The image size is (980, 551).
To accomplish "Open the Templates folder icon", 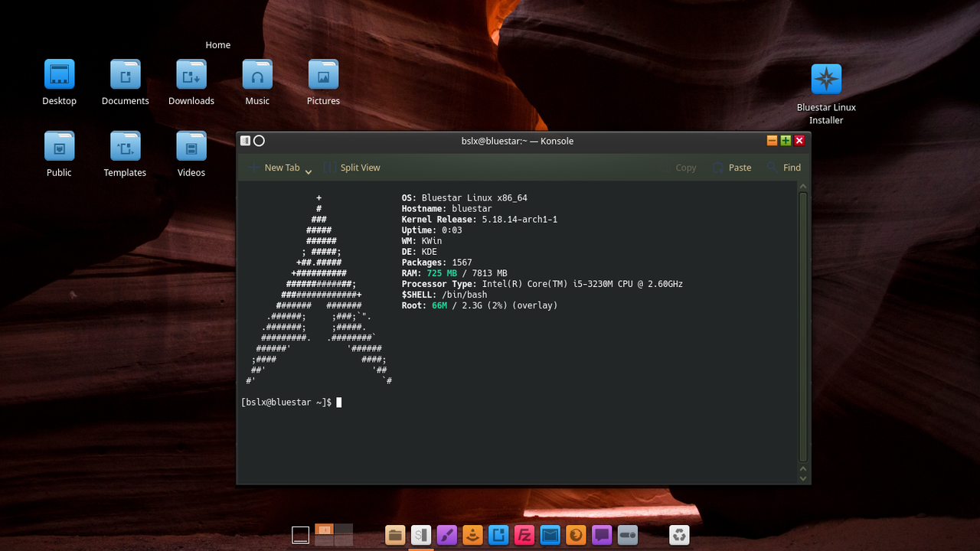I will tap(125, 146).
